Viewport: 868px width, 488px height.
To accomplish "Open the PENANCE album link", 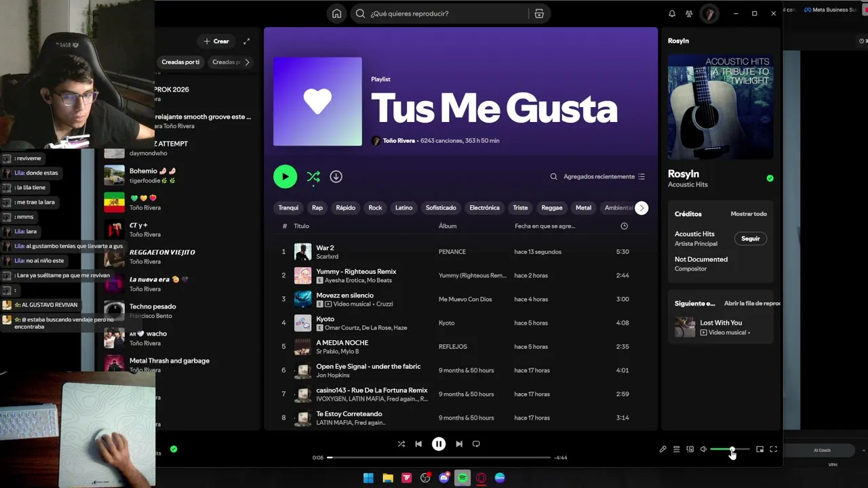I will tap(452, 252).
